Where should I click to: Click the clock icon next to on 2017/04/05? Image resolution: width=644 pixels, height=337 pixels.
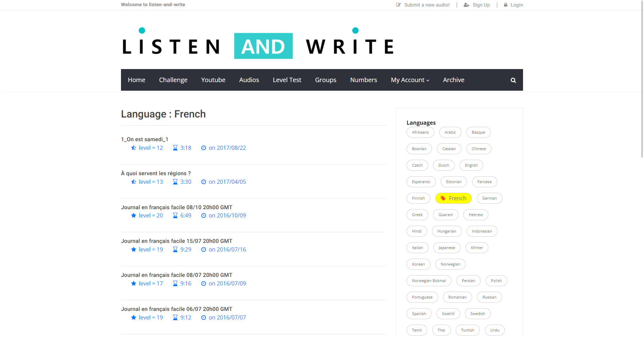(x=203, y=182)
